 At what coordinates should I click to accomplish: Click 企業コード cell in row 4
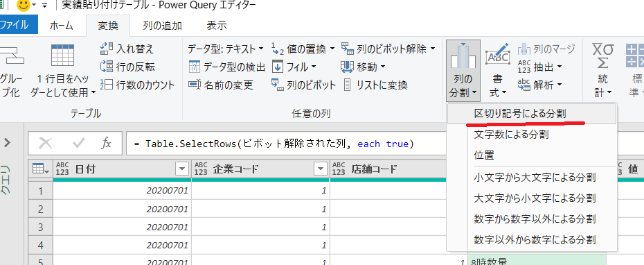click(261, 246)
